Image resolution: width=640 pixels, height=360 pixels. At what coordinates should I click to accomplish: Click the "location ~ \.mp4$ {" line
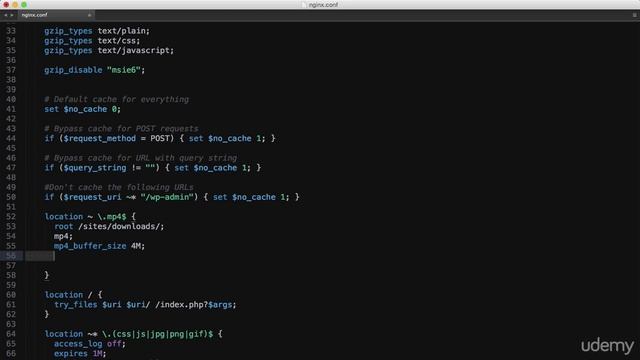[90, 217]
